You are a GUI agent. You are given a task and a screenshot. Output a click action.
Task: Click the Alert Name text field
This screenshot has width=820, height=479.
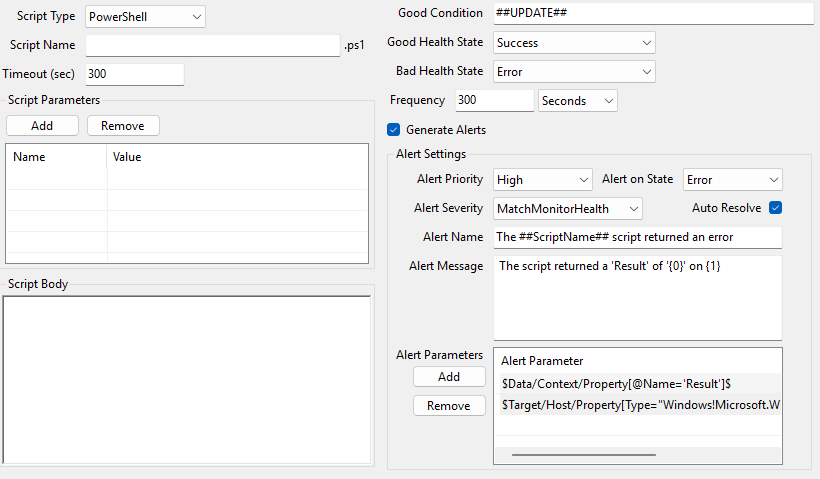[637, 237]
